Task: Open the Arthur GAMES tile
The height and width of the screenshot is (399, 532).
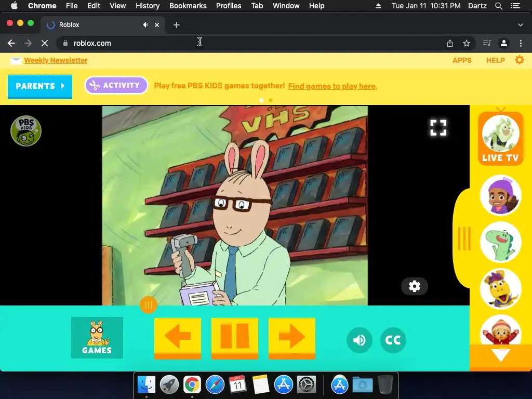Action: tap(97, 338)
